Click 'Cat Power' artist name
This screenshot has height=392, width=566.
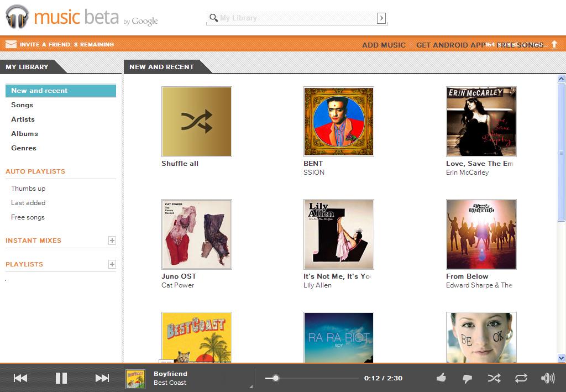[x=177, y=285]
